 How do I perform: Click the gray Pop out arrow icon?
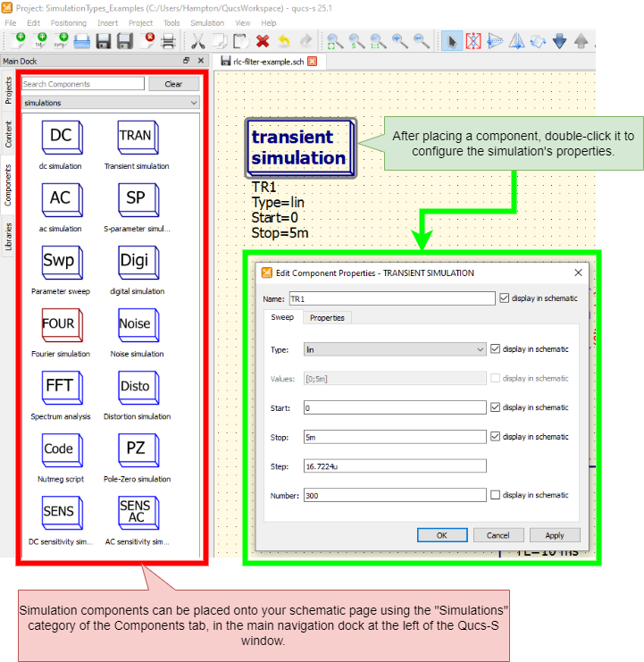click(581, 41)
